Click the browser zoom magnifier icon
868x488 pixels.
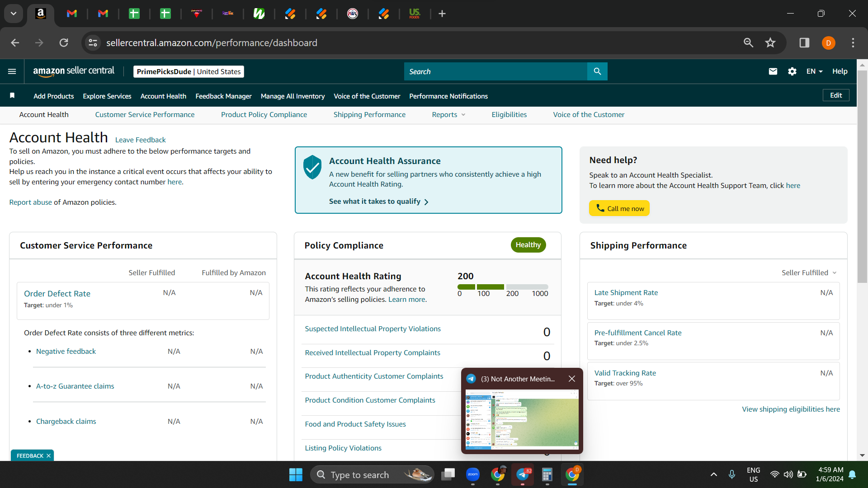click(x=748, y=42)
